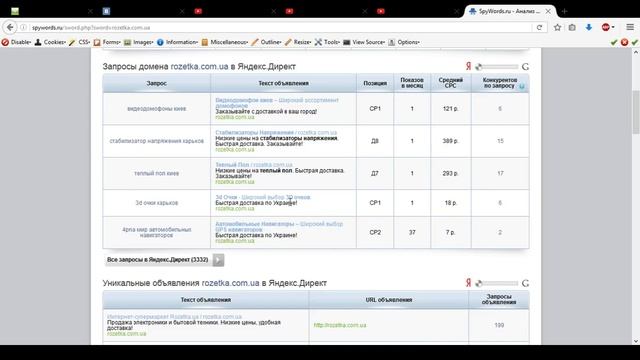Screen dimensions: 640x360
Task: Switch to the first tab with green icon
Action: 15,11
